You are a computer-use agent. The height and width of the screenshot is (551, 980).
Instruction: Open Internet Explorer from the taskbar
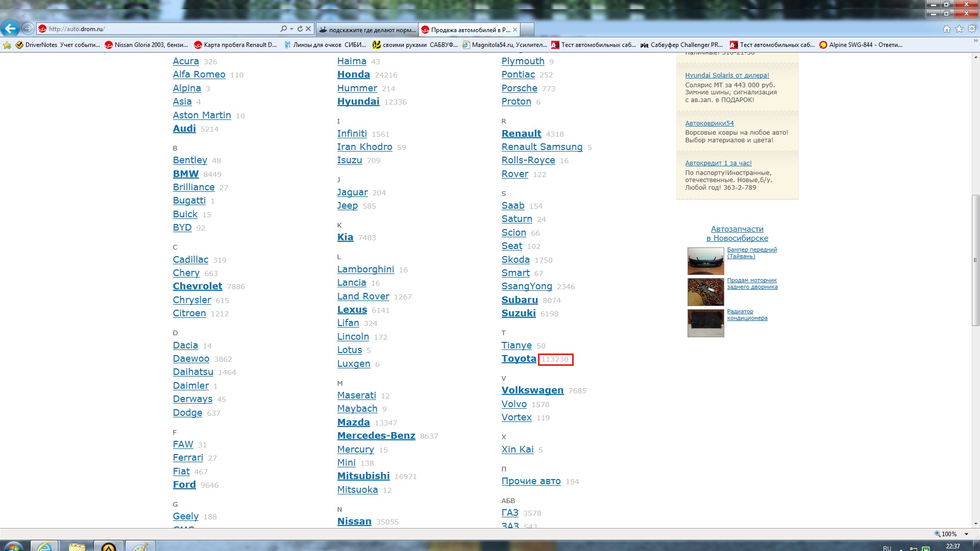point(44,546)
